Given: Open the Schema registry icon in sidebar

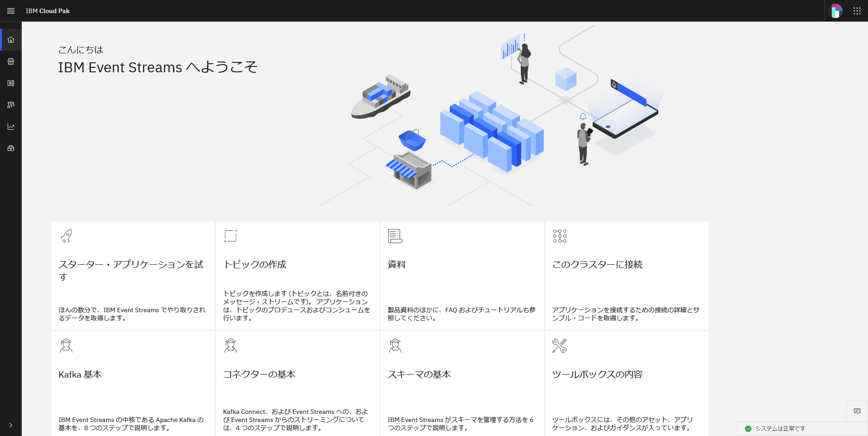Looking at the screenshot, I should 11,83.
